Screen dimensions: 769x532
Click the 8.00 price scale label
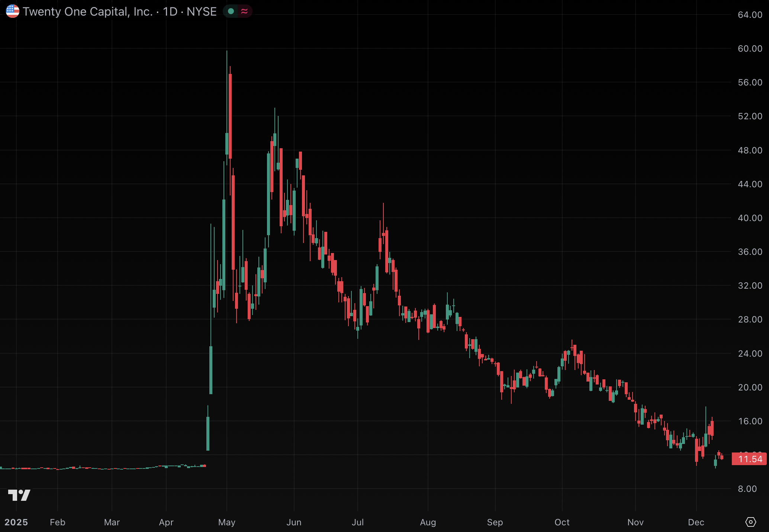[750, 489]
